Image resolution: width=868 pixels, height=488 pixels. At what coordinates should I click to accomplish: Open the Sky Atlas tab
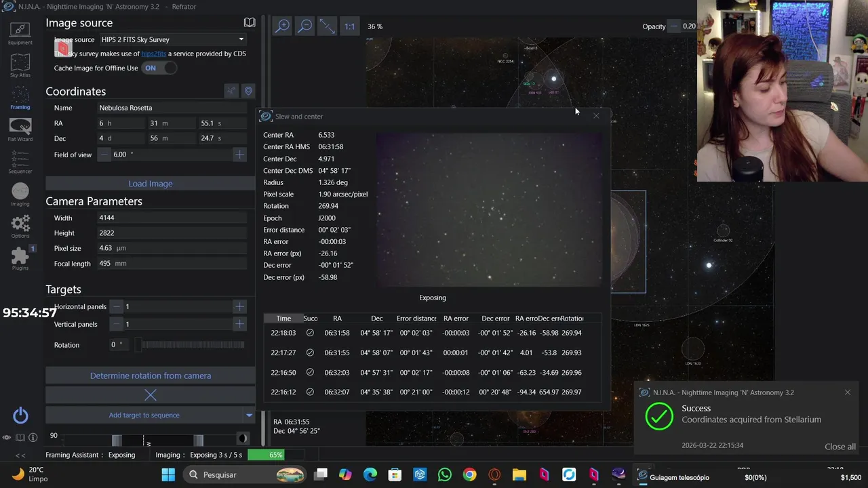[20, 66]
